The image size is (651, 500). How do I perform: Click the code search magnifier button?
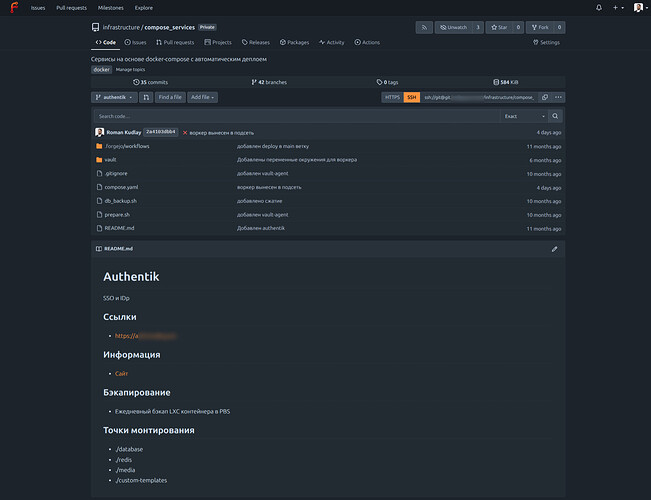point(555,116)
